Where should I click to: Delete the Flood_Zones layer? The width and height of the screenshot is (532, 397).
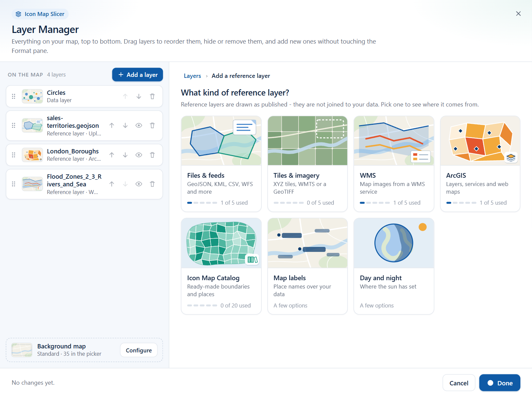point(152,184)
